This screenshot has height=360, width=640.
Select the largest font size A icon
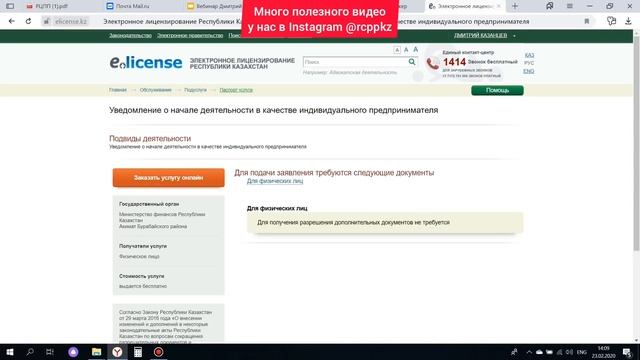coord(416,49)
